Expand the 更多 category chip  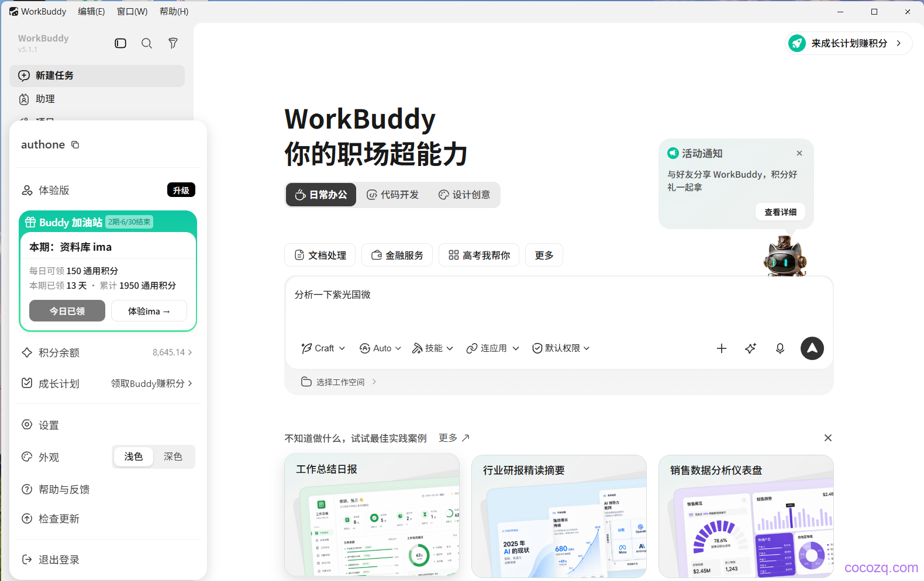click(x=544, y=255)
